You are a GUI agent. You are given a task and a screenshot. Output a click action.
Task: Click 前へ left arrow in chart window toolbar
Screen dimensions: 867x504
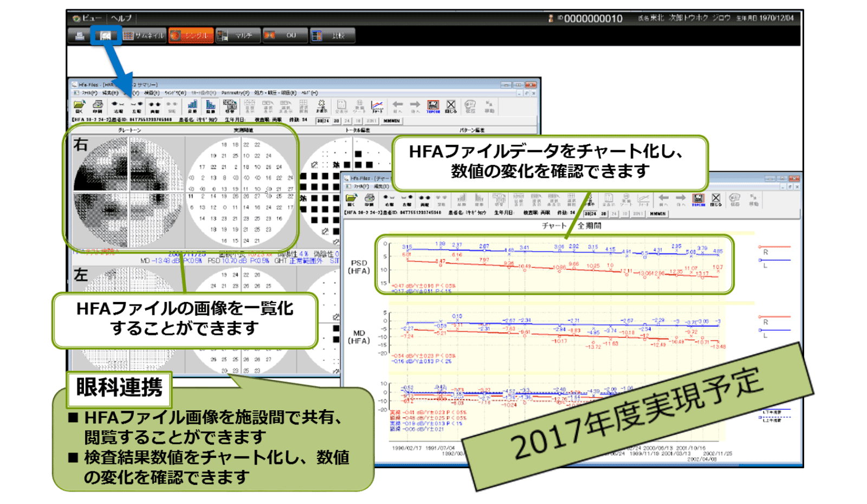[663, 201]
